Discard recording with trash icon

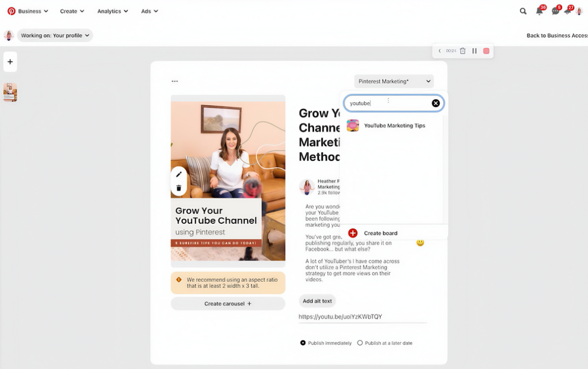click(x=463, y=51)
